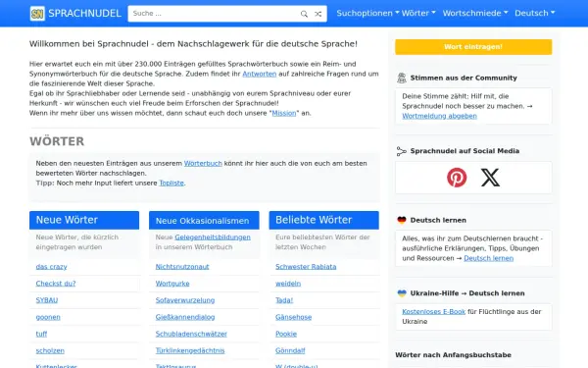Click the magnifier search icon
The width and height of the screenshot is (588, 368).
[x=304, y=14]
